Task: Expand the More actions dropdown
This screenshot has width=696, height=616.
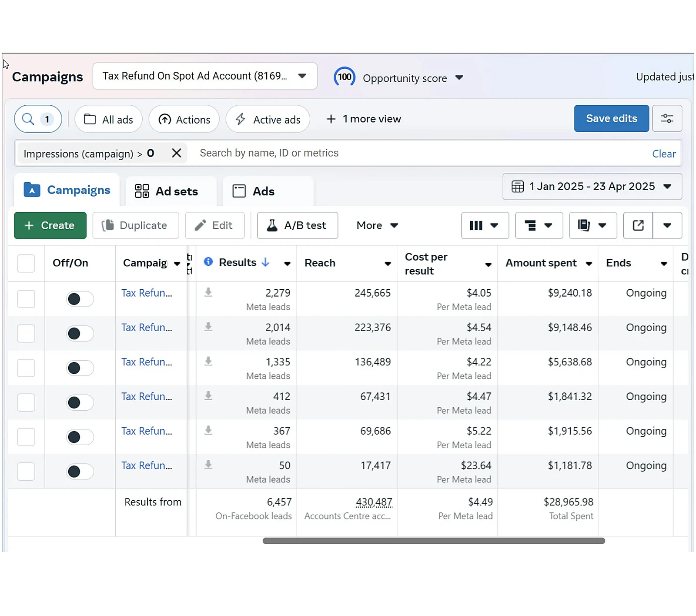Action: click(x=377, y=225)
